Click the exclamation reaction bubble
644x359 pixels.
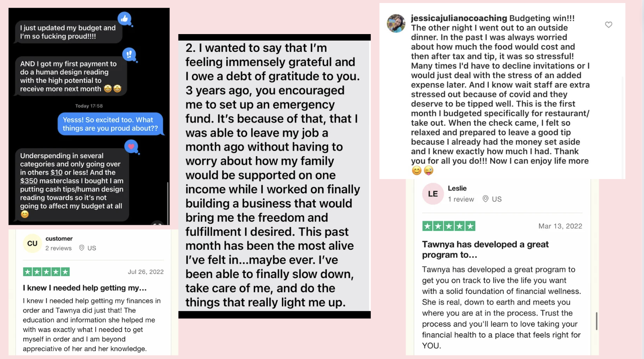click(x=129, y=54)
